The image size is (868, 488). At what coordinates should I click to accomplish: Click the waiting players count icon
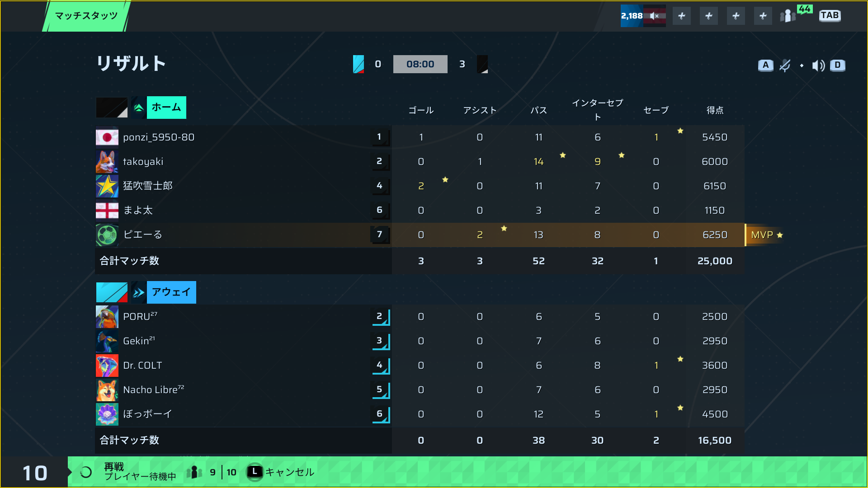point(194,473)
